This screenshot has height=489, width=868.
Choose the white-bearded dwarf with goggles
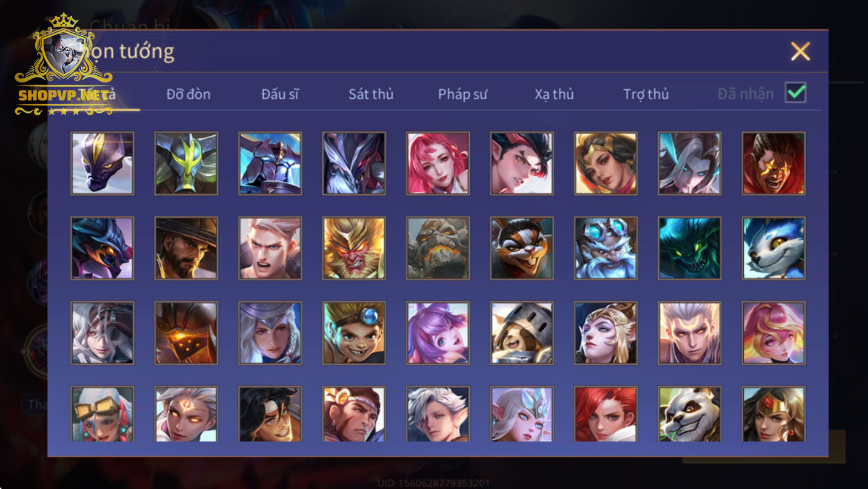click(606, 248)
